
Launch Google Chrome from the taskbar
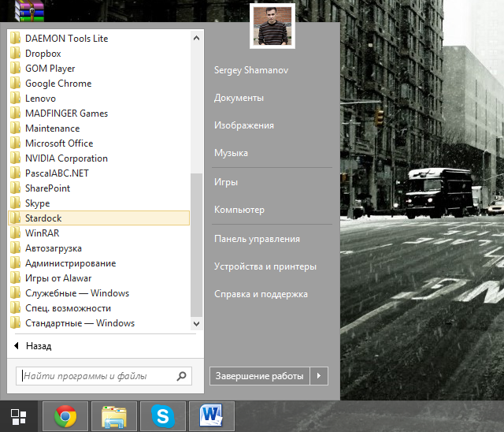tap(65, 416)
